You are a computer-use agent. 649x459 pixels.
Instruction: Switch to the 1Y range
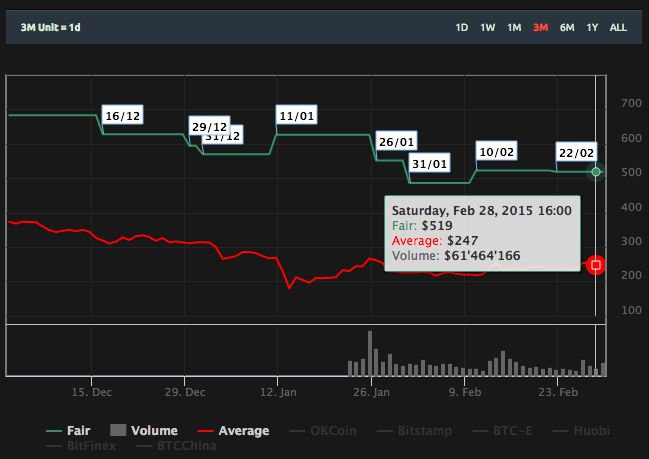(x=592, y=27)
